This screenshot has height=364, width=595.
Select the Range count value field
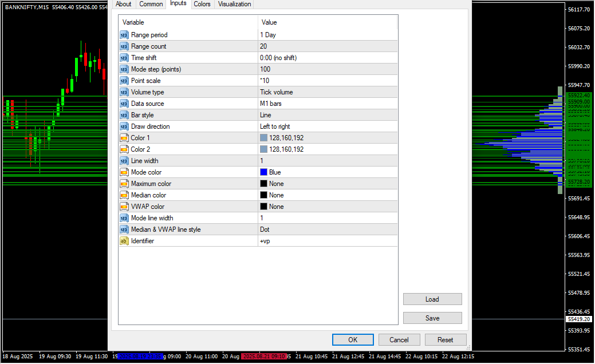[x=327, y=46]
